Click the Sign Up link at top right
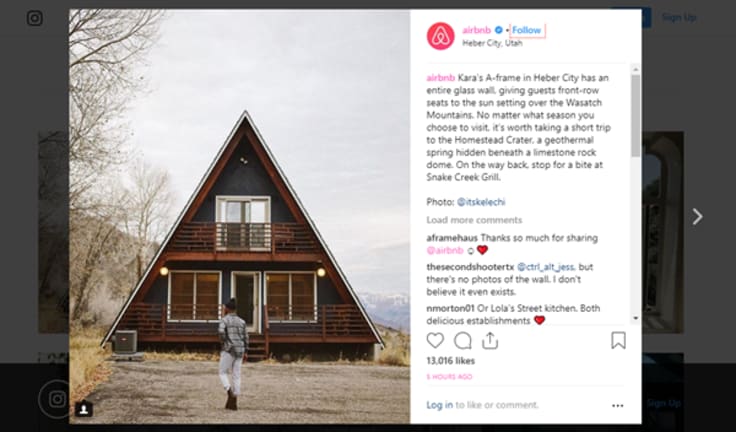The height and width of the screenshot is (432, 736). pyautogui.click(x=679, y=17)
